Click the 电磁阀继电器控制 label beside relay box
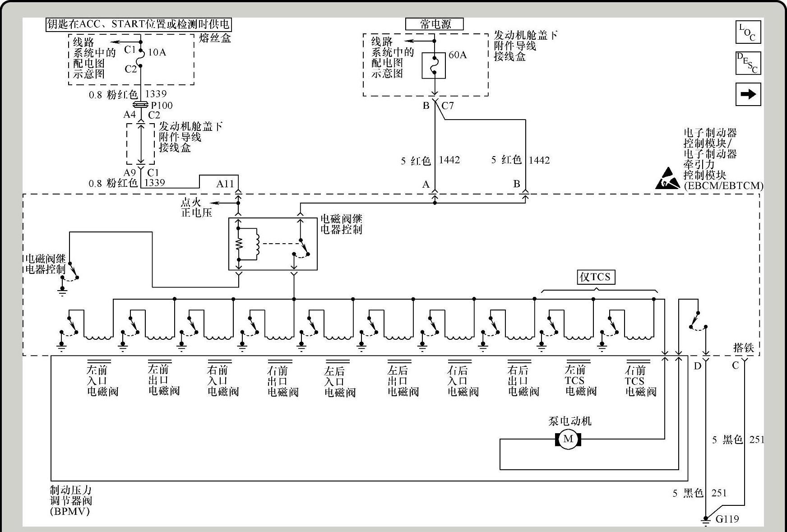This screenshot has width=787, height=532. 341,224
